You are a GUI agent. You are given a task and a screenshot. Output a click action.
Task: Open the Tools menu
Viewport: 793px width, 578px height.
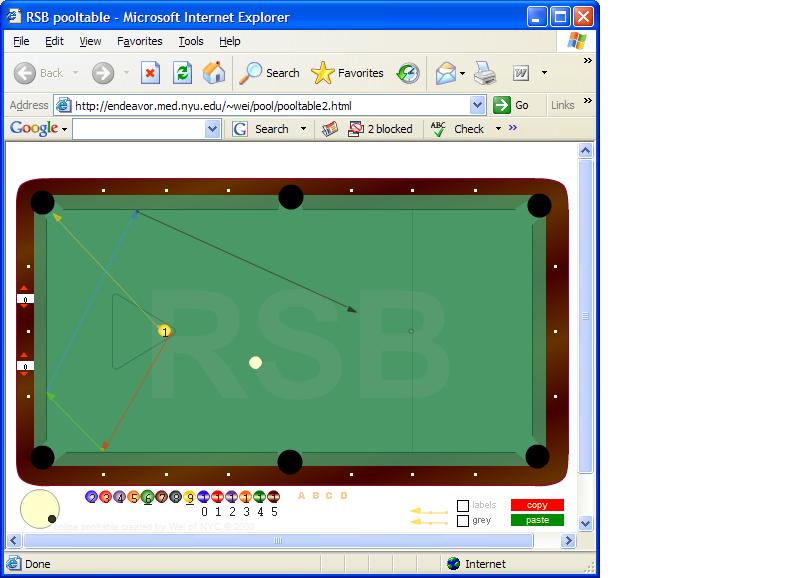pos(190,41)
